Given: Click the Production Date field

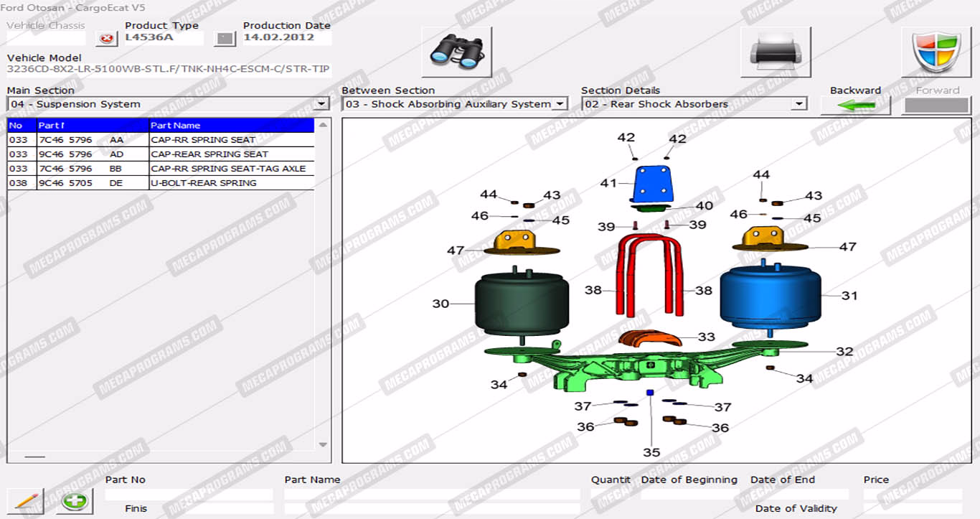Looking at the screenshot, I should (286, 38).
